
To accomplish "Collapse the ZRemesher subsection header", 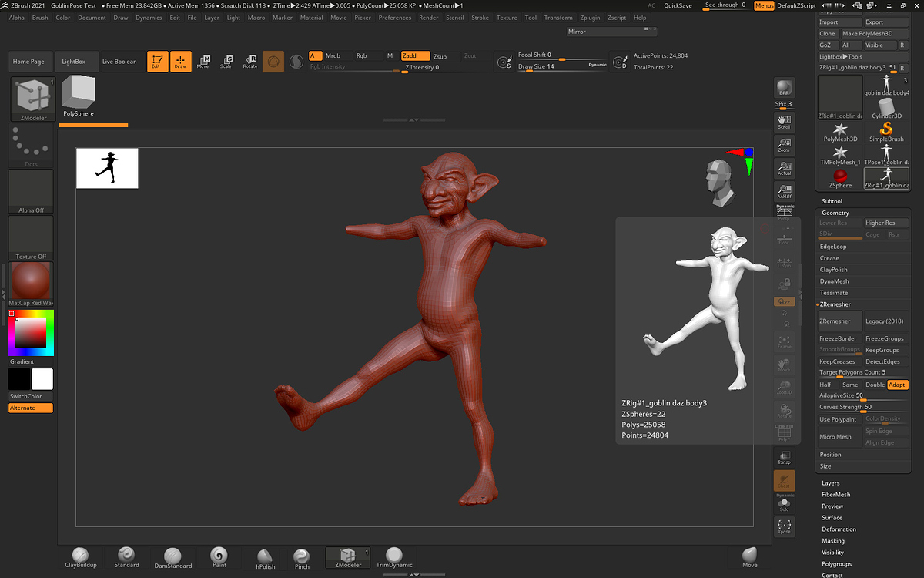I will point(835,304).
